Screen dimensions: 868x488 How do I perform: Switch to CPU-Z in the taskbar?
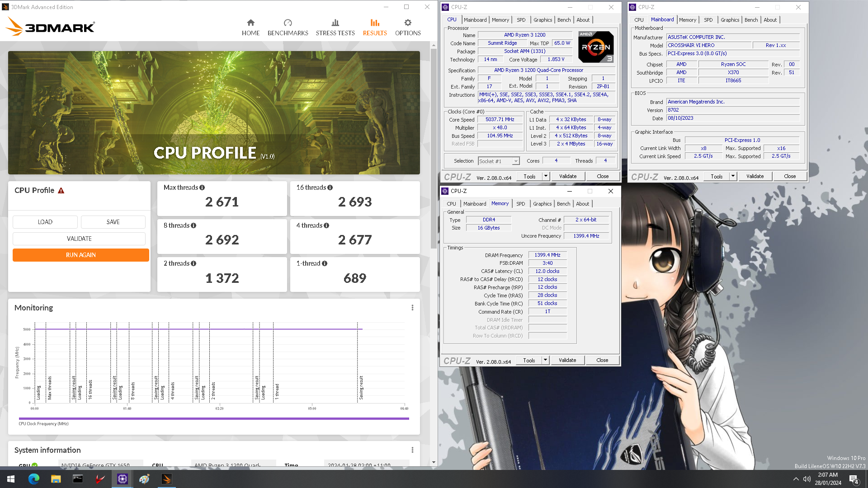tap(122, 479)
